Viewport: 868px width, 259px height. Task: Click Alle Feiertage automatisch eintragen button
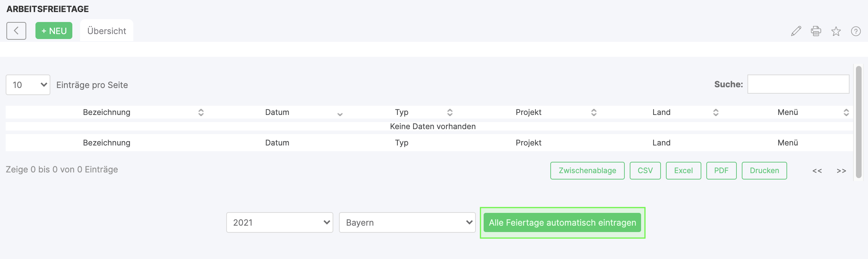[562, 222]
